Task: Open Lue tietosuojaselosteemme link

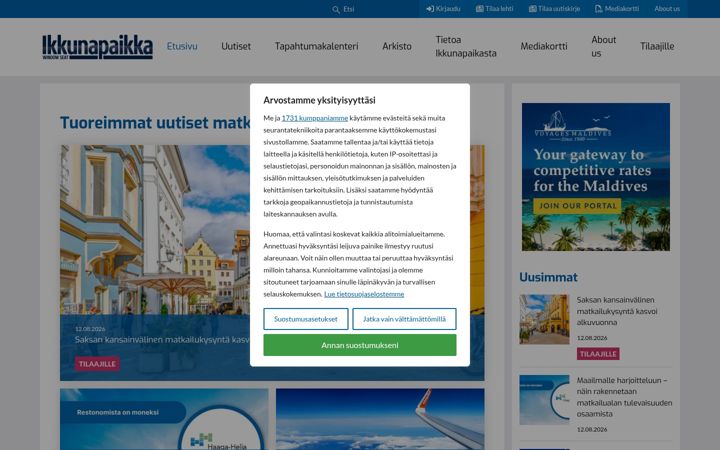Action: (364, 294)
